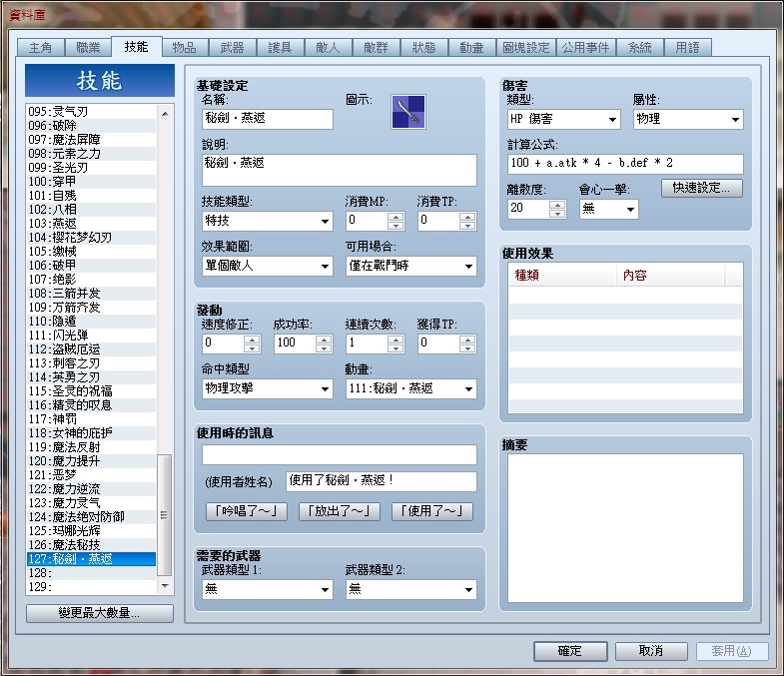Open the 敵群 tab
The height and width of the screenshot is (676, 784).
coord(376,48)
